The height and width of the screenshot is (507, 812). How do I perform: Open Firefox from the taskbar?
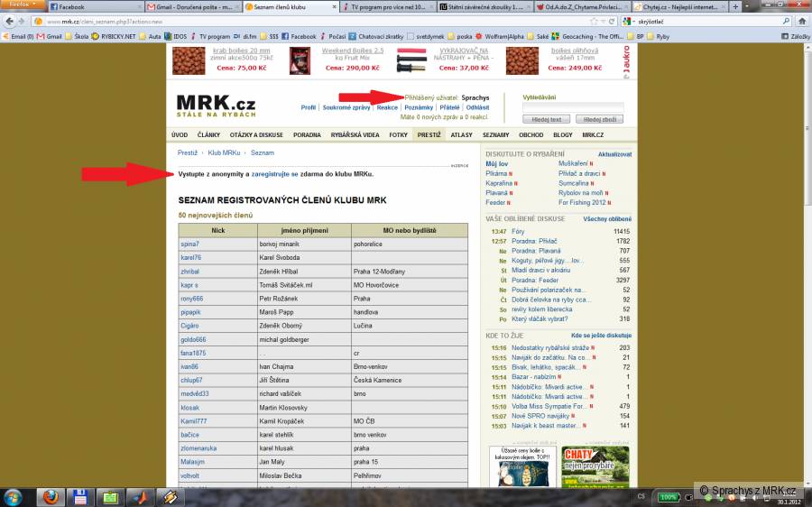pyautogui.click(x=51, y=498)
